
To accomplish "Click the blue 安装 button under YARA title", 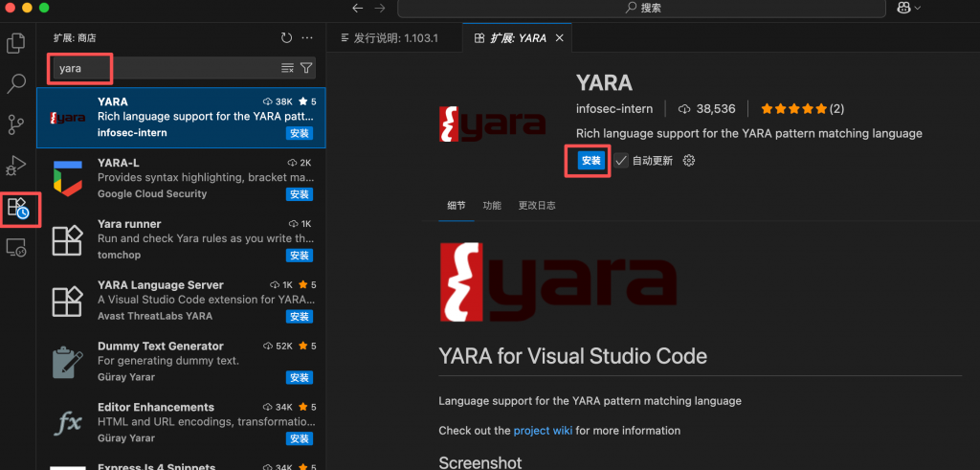I will coord(591,161).
